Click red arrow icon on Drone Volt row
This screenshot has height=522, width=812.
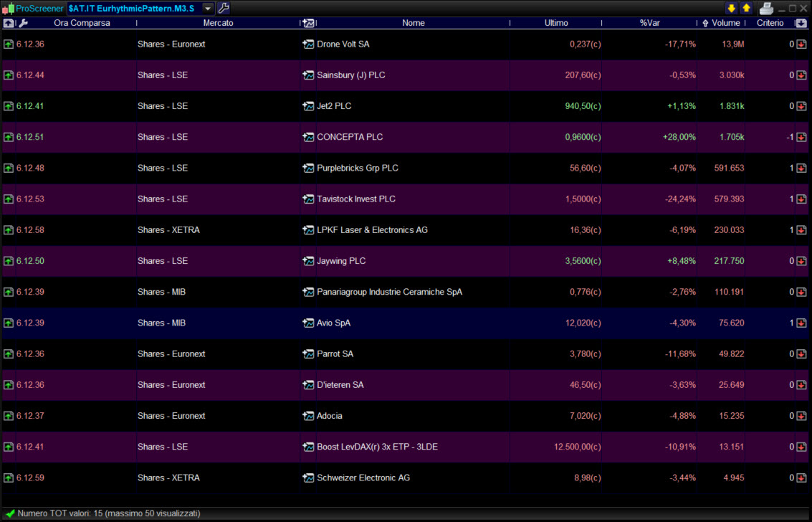[x=801, y=44]
